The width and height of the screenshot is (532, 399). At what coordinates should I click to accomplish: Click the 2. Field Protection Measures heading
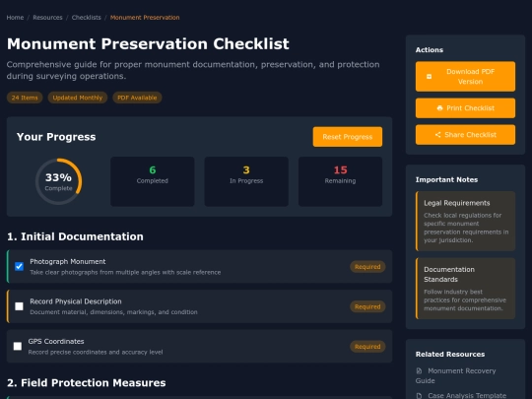coord(86,383)
